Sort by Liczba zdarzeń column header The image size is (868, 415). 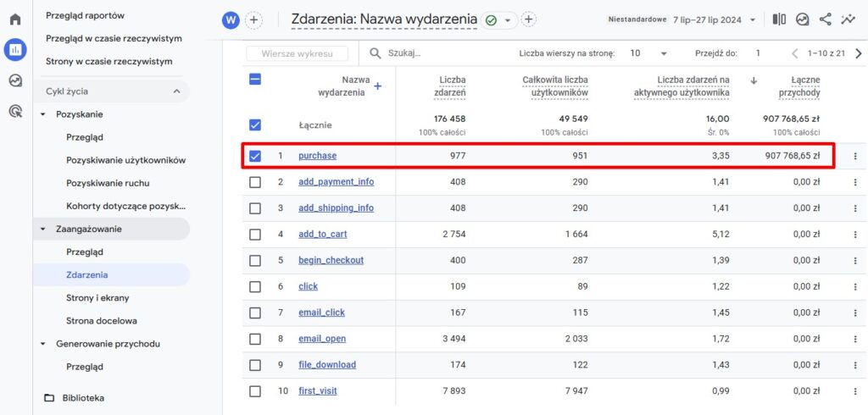[x=449, y=87]
